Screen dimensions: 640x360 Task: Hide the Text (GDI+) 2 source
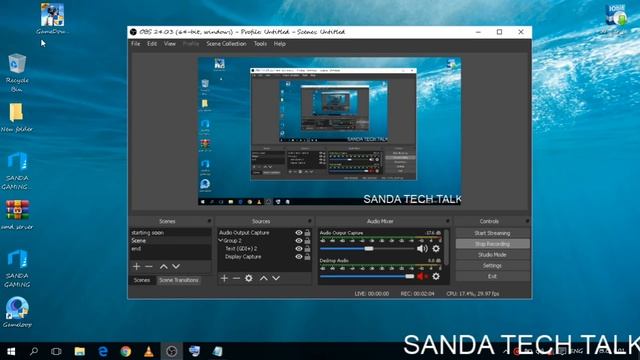click(299, 249)
